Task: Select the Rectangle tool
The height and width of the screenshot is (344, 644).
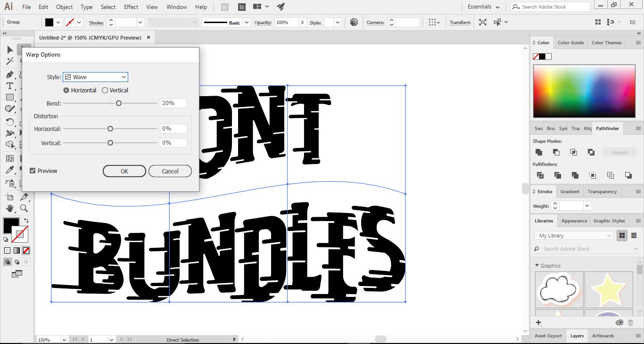Action: point(10,97)
